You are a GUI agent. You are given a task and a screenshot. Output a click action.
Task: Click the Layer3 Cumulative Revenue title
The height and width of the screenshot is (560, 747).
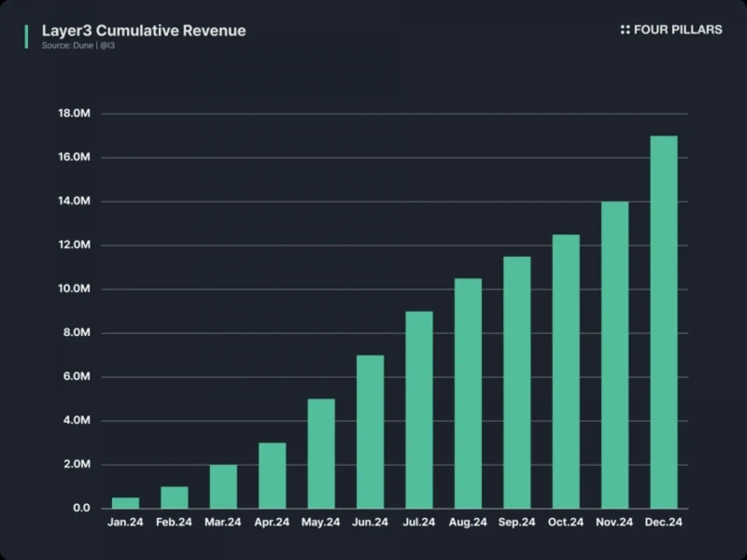144,31
